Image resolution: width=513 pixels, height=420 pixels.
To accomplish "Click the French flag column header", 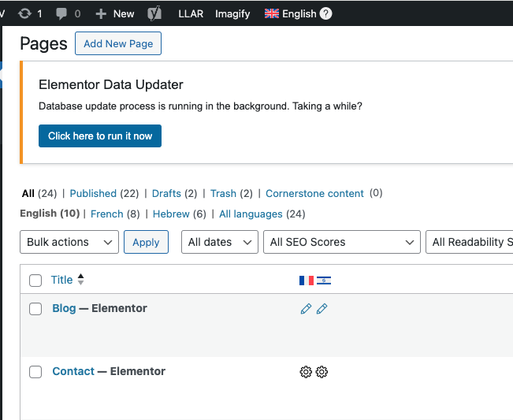I will click(x=307, y=281).
